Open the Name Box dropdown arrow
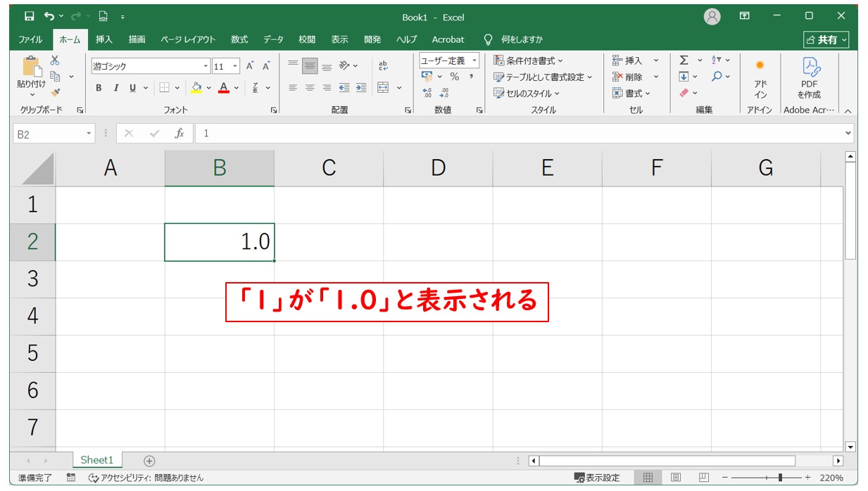Image resolution: width=868 pixels, height=491 pixels. [89, 133]
